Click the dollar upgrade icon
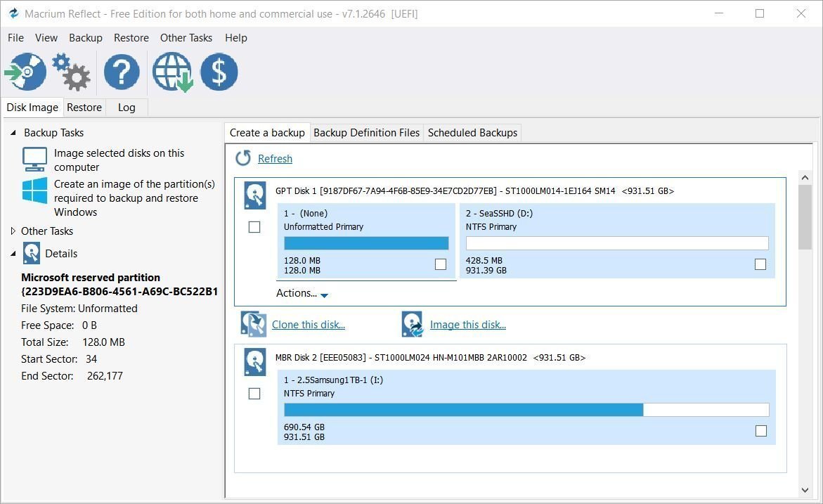 (x=219, y=71)
